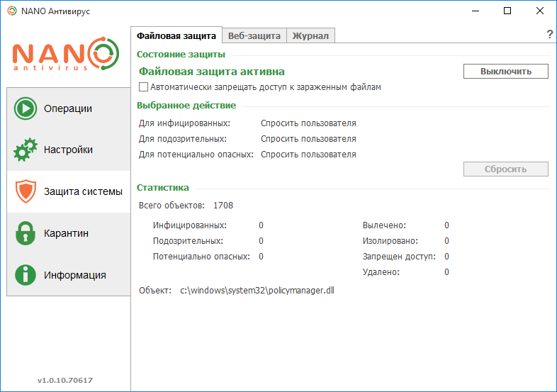Click the orange shield icon for Защита системы
Image resolution: width=557 pixels, height=392 pixels.
26,191
